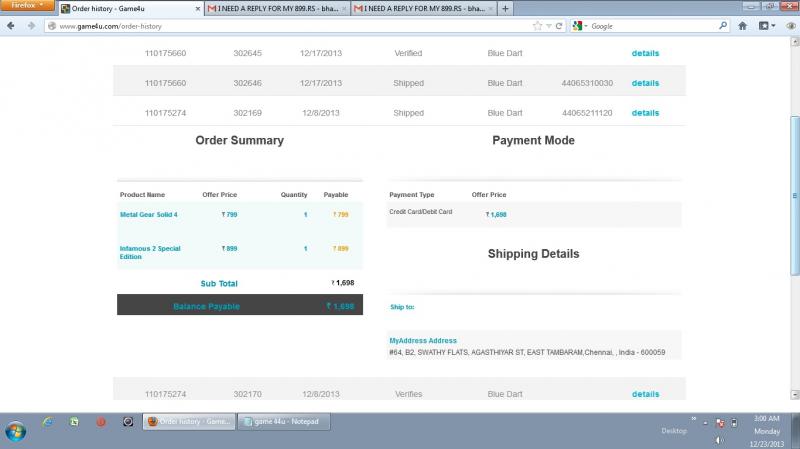Screen dimensions: 800x449
Task: Open details for order 302646
Action: [645, 83]
